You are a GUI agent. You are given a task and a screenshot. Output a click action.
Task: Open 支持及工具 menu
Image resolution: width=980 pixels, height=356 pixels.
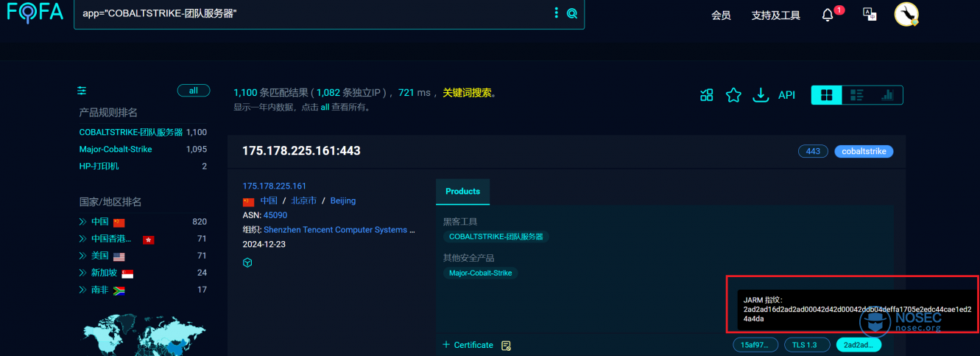(776, 15)
